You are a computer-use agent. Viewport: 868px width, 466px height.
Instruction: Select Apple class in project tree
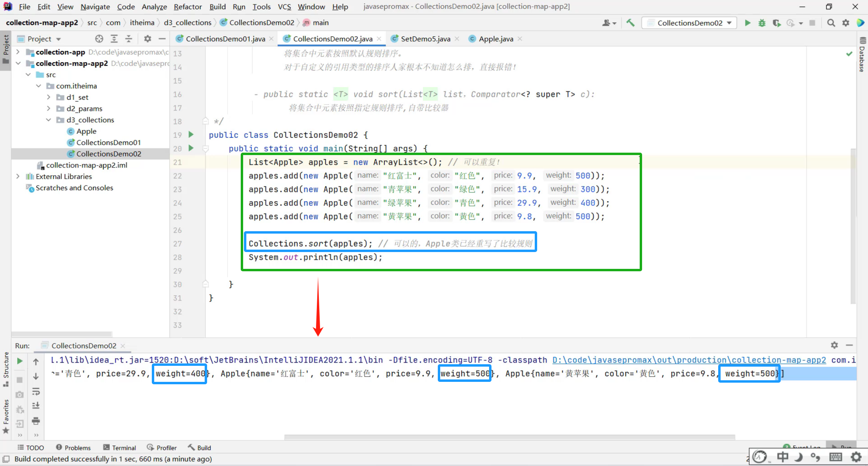coord(86,131)
